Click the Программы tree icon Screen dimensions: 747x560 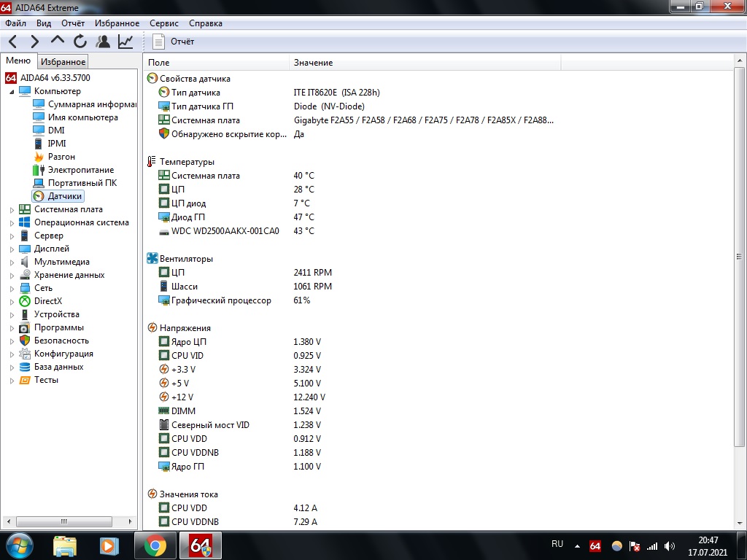pyautogui.click(x=25, y=327)
